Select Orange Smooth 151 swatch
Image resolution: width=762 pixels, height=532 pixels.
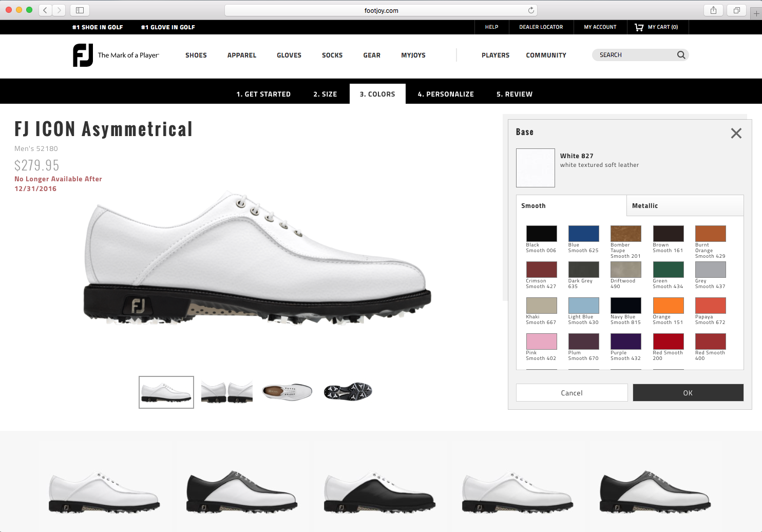pos(668,306)
